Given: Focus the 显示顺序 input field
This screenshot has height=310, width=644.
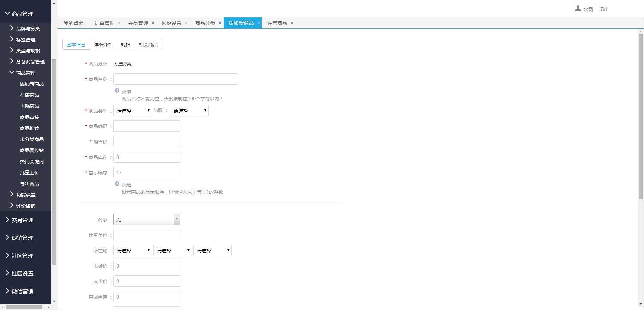Looking at the screenshot, I should click(x=147, y=172).
